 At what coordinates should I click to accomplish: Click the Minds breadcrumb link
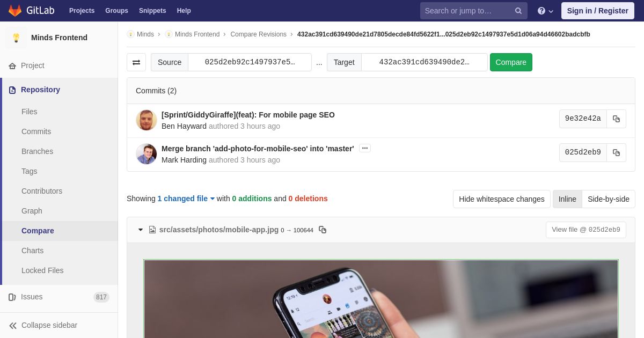[145, 34]
